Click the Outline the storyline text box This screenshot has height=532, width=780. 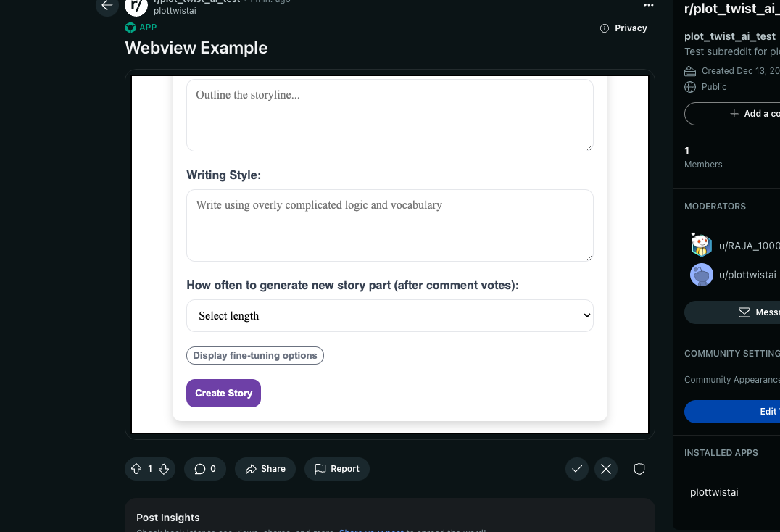coord(390,115)
